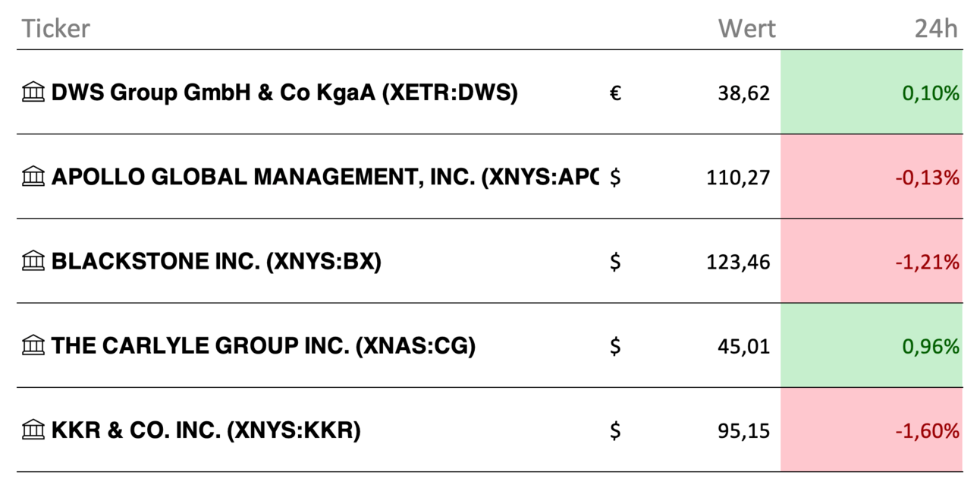Open THE CARLYLE GROUP INC. ticker name

point(263,345)
